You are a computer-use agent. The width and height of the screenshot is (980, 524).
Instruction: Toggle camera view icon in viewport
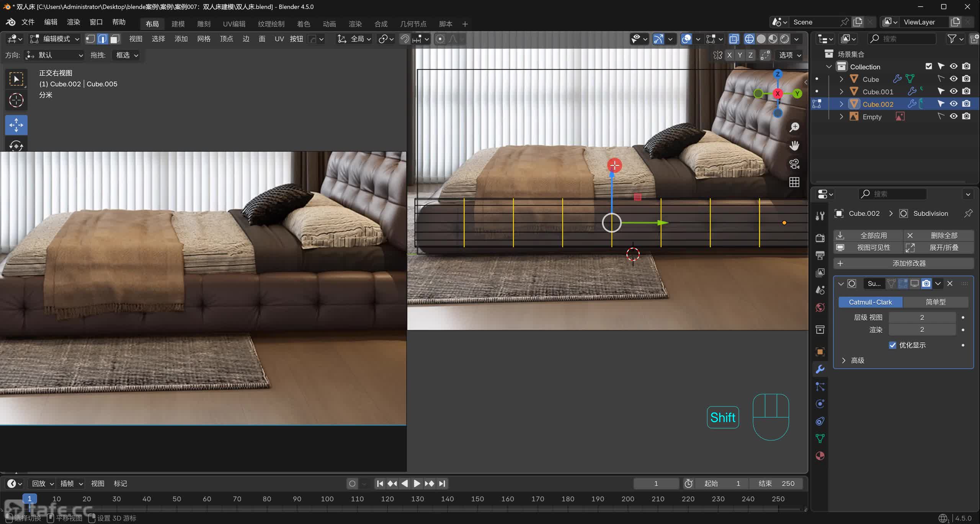[794, 164]
